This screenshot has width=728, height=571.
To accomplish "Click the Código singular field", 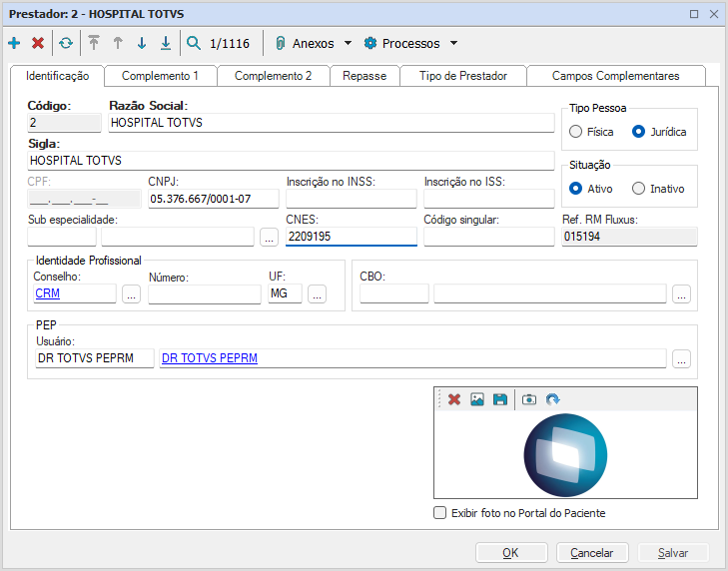I will click(489, 237).
